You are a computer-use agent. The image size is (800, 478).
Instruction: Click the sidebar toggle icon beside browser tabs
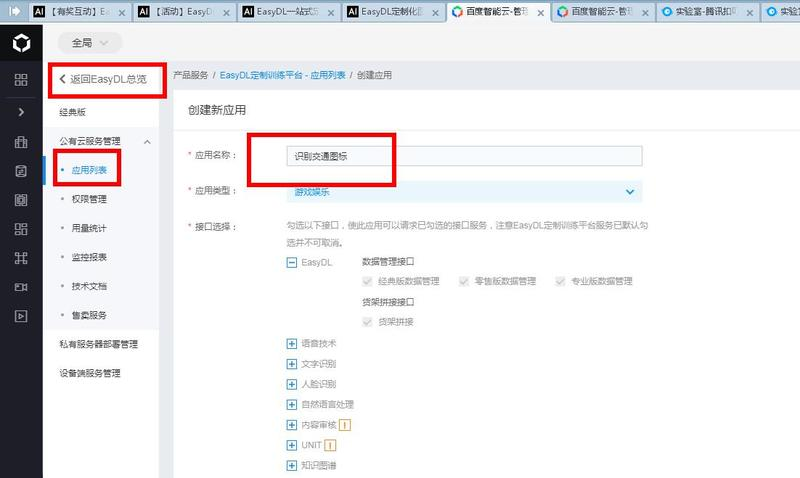pos(14,11)
